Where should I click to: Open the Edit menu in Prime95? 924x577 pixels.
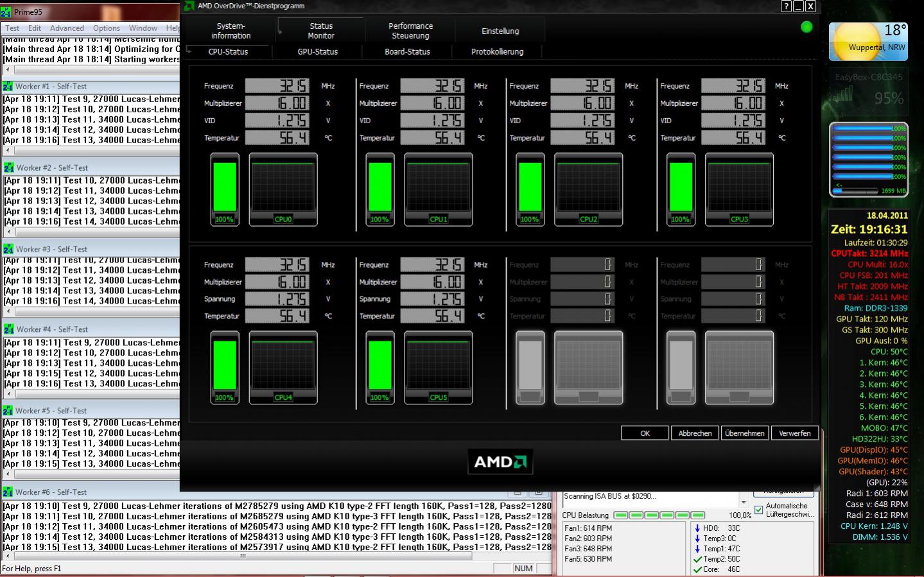click(x=35, y=28)
